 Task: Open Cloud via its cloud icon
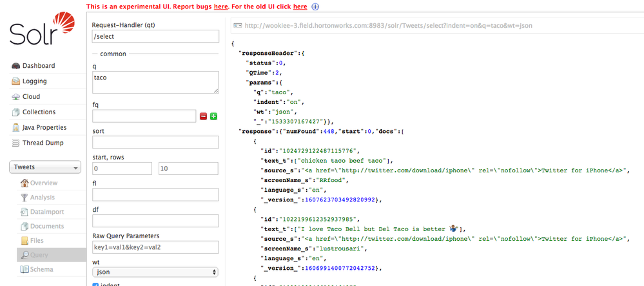(x=16, y=97)
